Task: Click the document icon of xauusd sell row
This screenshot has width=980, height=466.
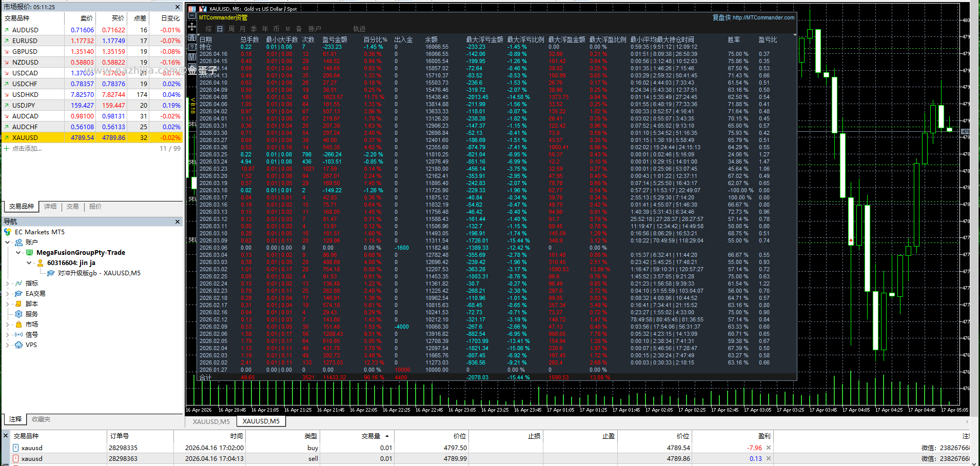Action: click(16, 459)
